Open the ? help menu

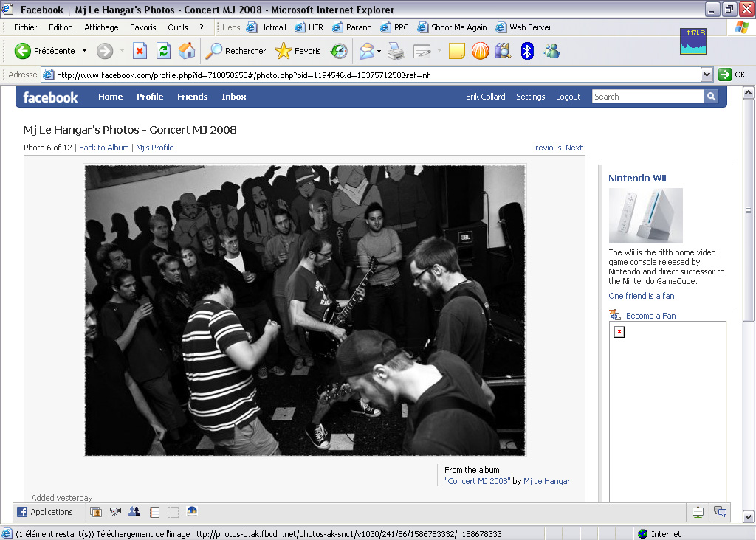(x=202, y=27)
